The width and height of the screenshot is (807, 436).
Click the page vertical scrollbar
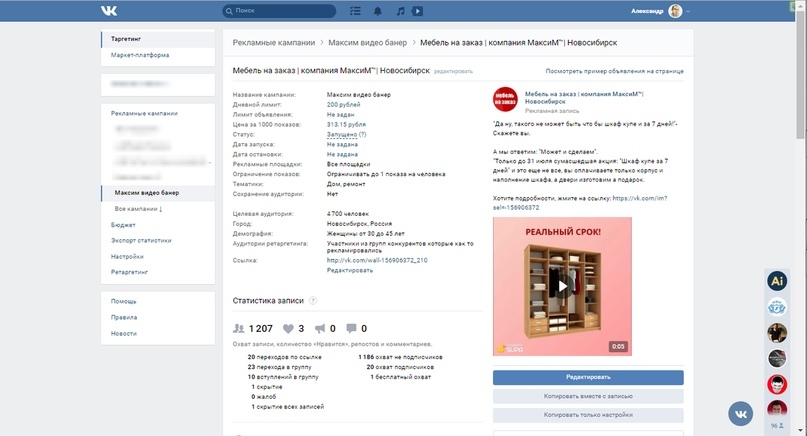coord(802,75)
